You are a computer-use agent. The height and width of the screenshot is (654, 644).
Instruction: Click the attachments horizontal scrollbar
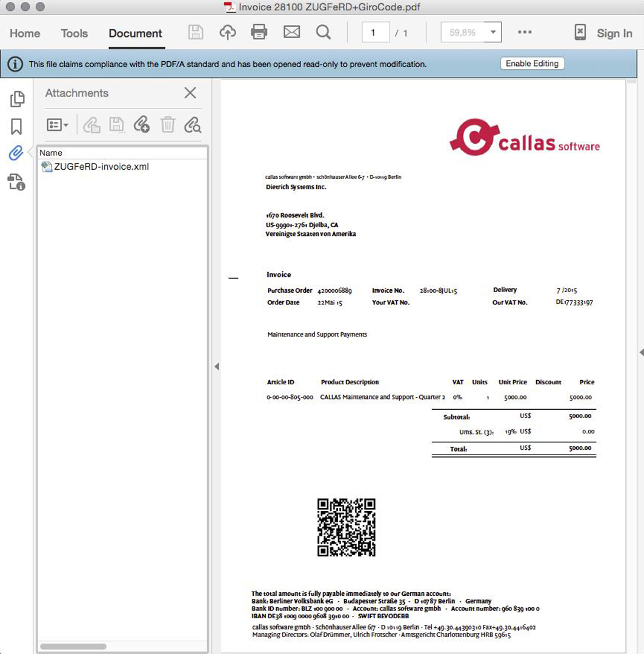73,647
